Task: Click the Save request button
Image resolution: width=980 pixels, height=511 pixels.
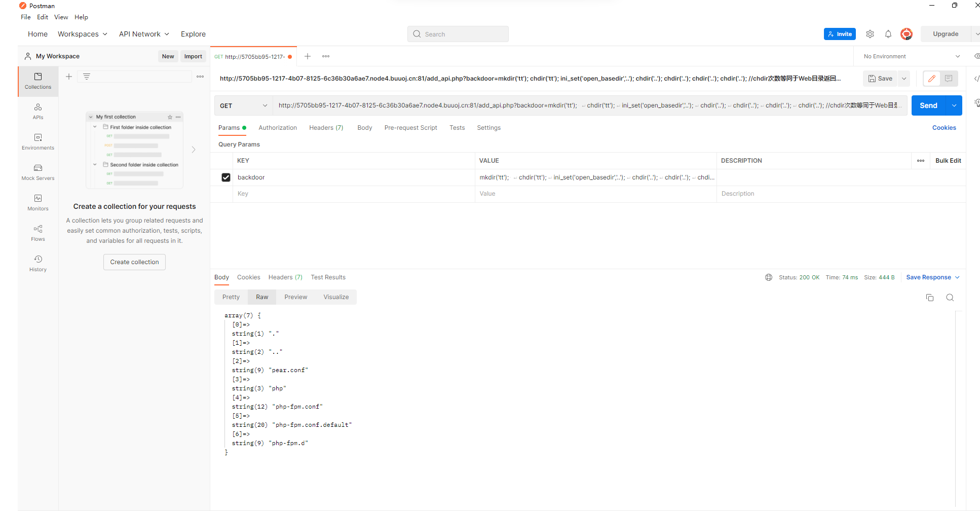Action: pyautogui.click(x=880, y=79)
